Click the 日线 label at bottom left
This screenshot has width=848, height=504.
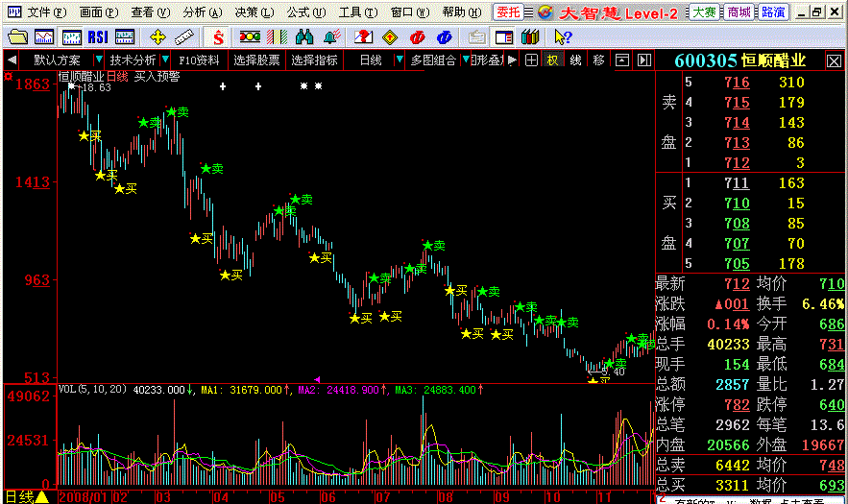pos(19,496)
